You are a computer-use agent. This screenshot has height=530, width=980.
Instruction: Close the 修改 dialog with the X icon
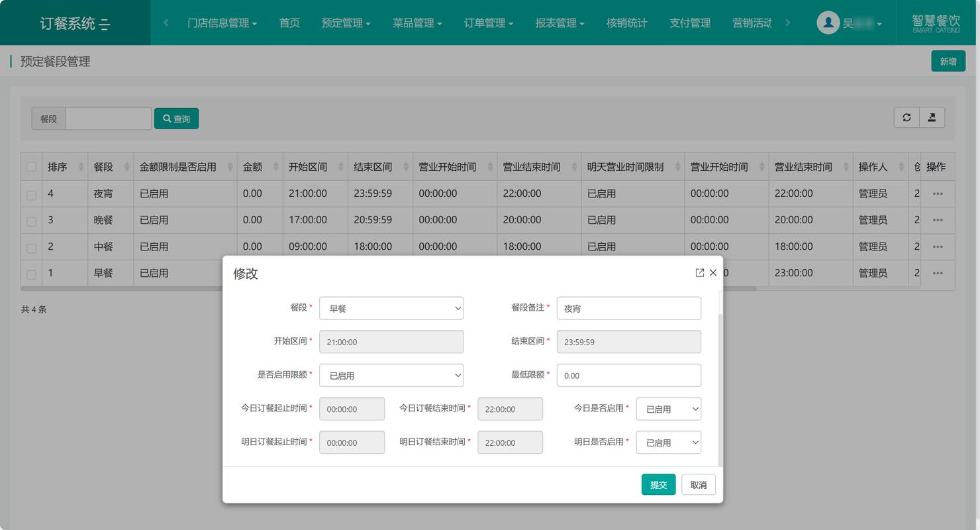[713, 272]
